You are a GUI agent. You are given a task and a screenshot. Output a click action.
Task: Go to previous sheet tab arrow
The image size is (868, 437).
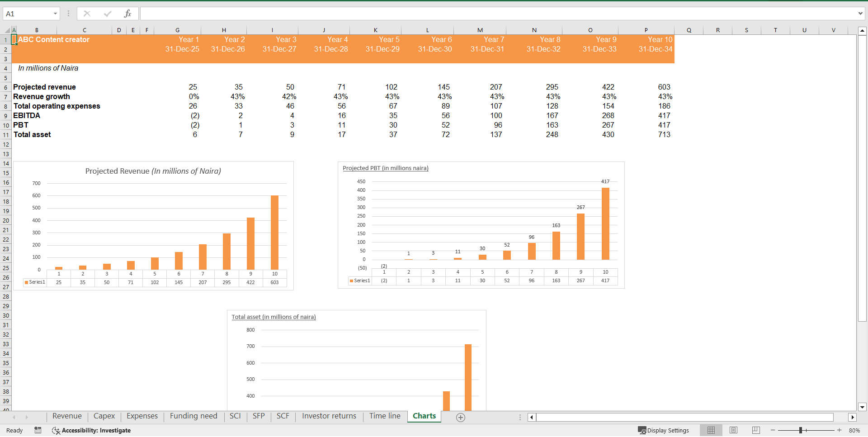14,417
